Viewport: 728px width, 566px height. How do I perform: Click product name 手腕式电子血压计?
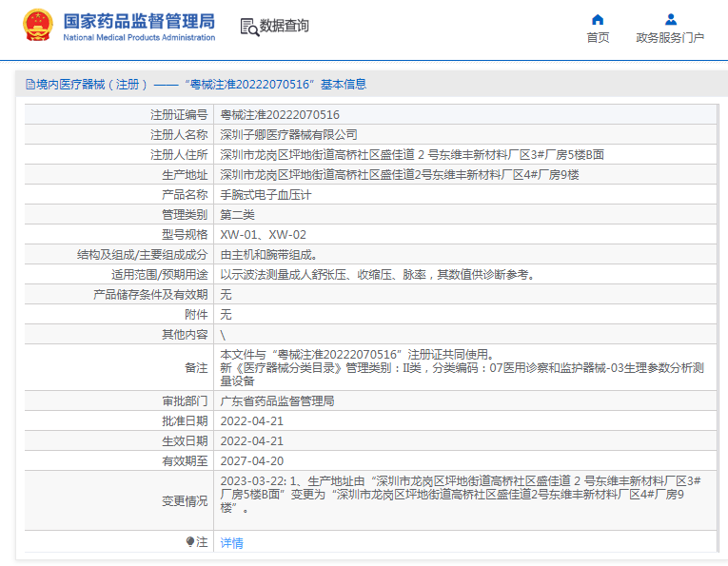click(x=266, y=195)
